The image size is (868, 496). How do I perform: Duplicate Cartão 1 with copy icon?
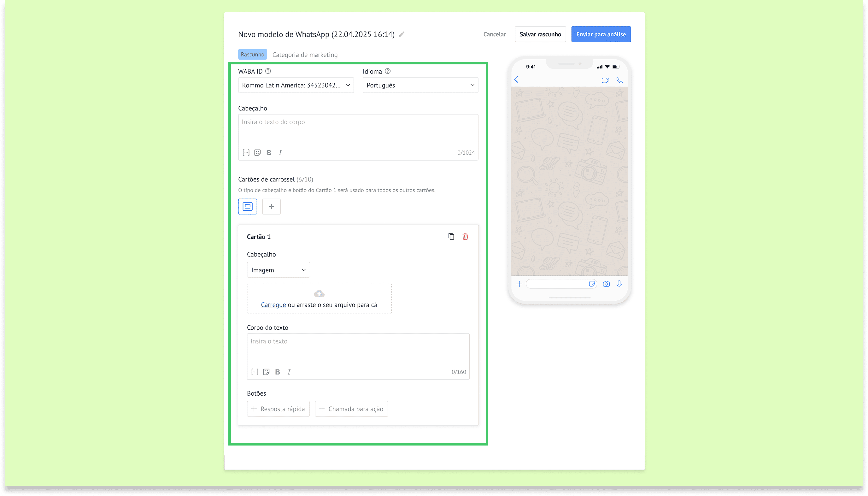click(x=451, y=236)
